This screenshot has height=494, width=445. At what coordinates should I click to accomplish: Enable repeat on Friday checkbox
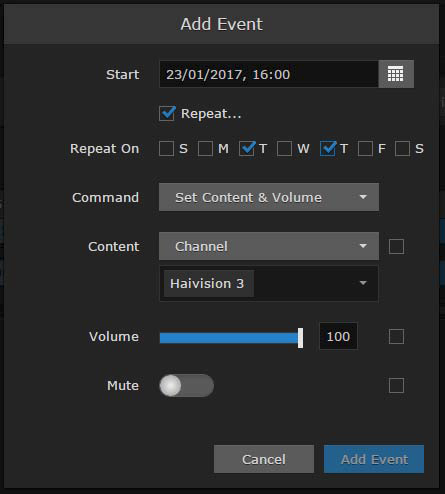tap(365, 149)
